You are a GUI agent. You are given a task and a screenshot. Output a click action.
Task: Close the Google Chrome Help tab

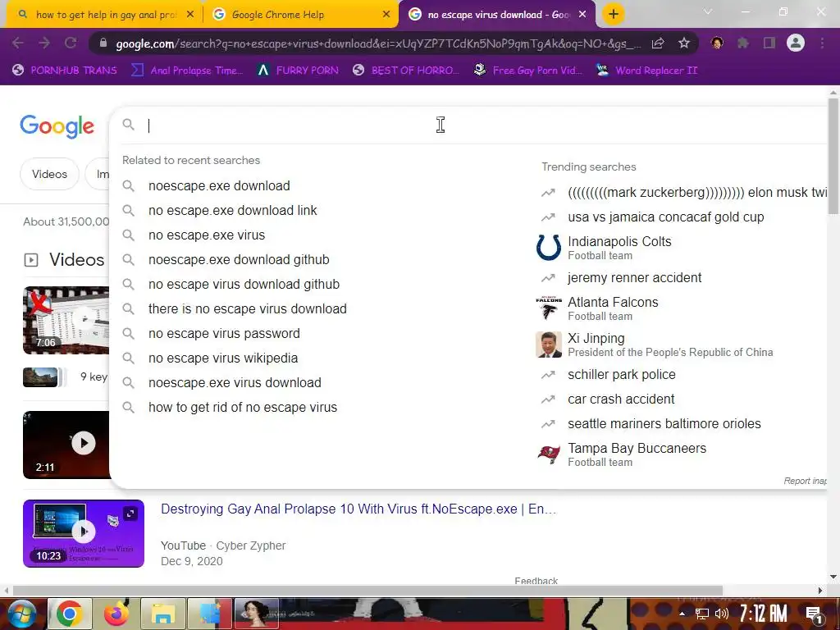tap(386, 15)
